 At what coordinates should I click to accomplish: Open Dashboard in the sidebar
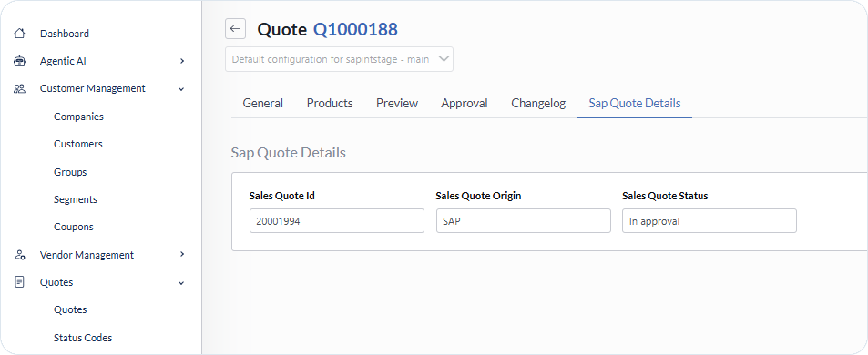pyautogui.click(x=65, y=34)
